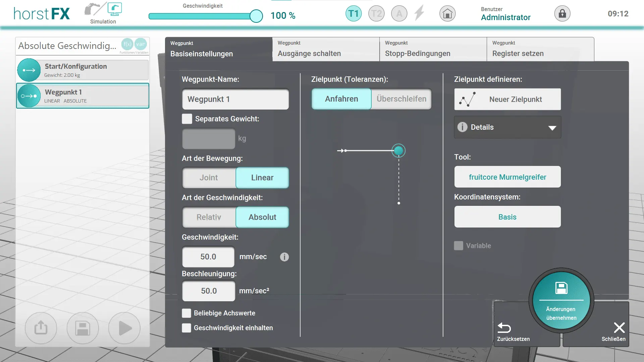Enable Separates Gewicht checkbox
The image size is (644, 362).
pos(187,119)
